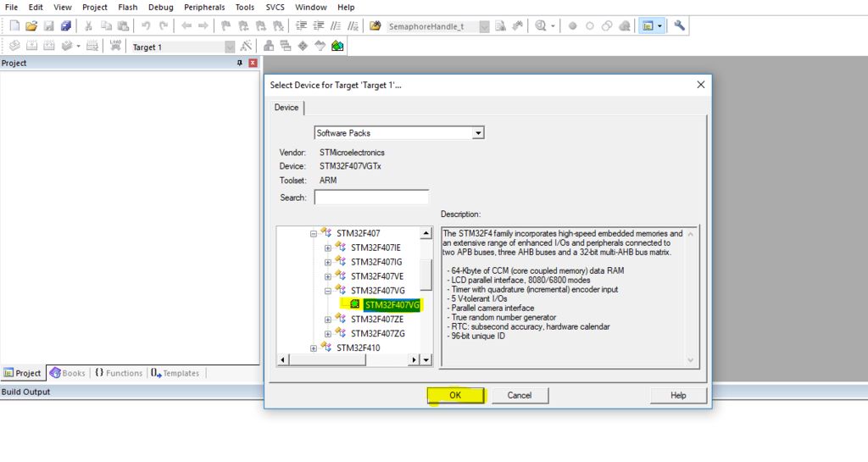This screenshot has width=868, height=462.
Task: Open the window layout dropdown arrow
Action: click(659, 26)
